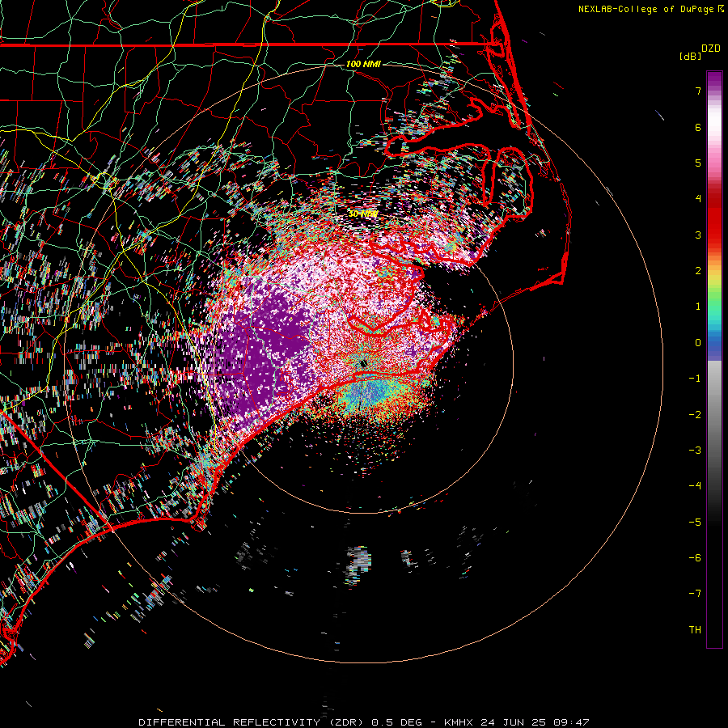Click the blue band of the color bar

coord(714,346)
